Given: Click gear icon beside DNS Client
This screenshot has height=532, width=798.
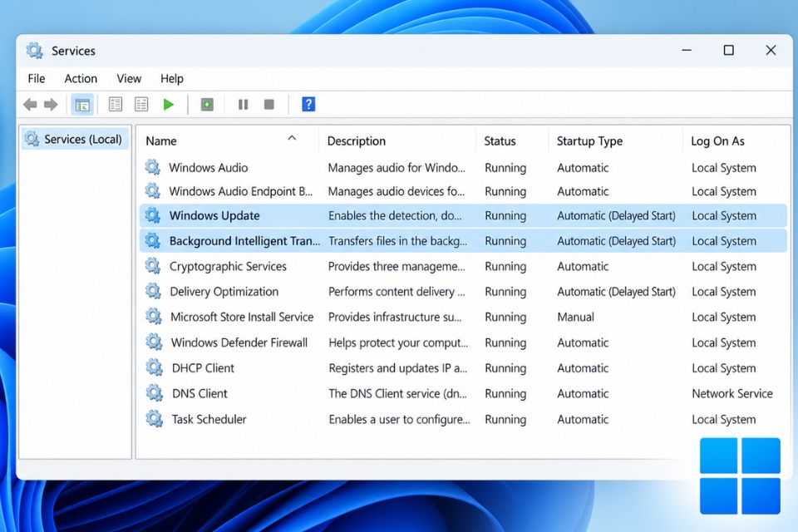Looking at the screenshot, I should click(x=155, y=393).
